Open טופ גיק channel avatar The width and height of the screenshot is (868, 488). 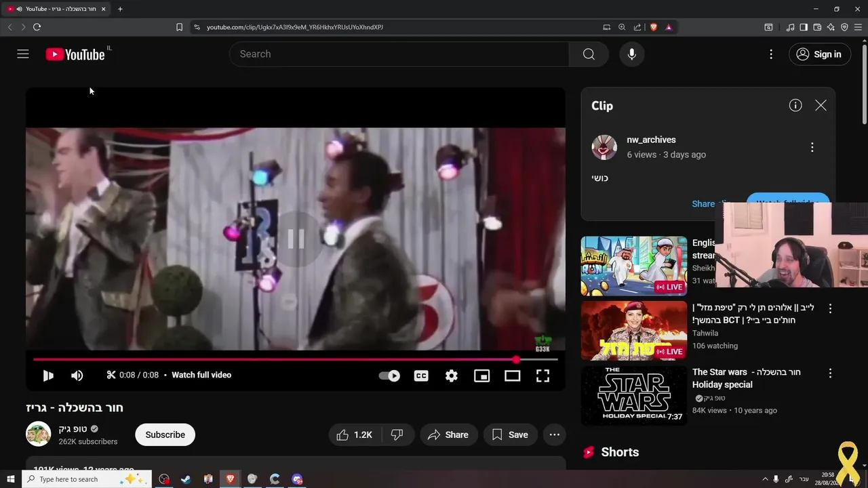click(39, 434)
